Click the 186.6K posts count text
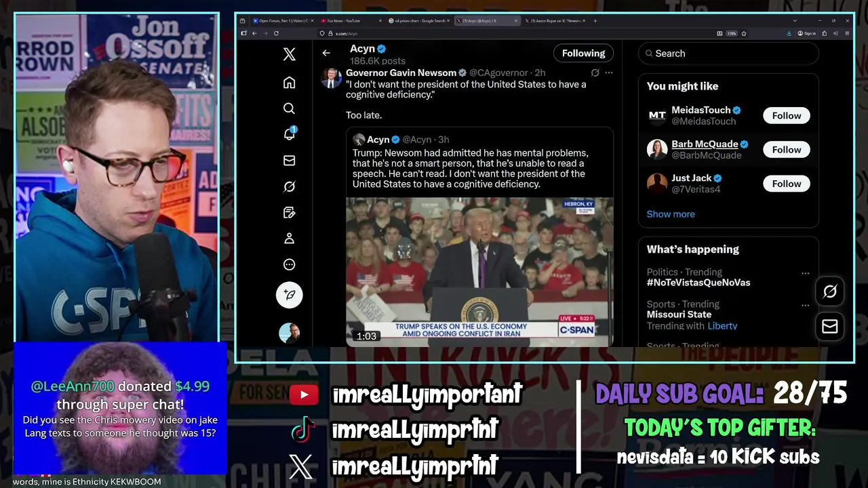Image resolution: width=868 pixels, height=488 pixels. (x=378, y=61)
